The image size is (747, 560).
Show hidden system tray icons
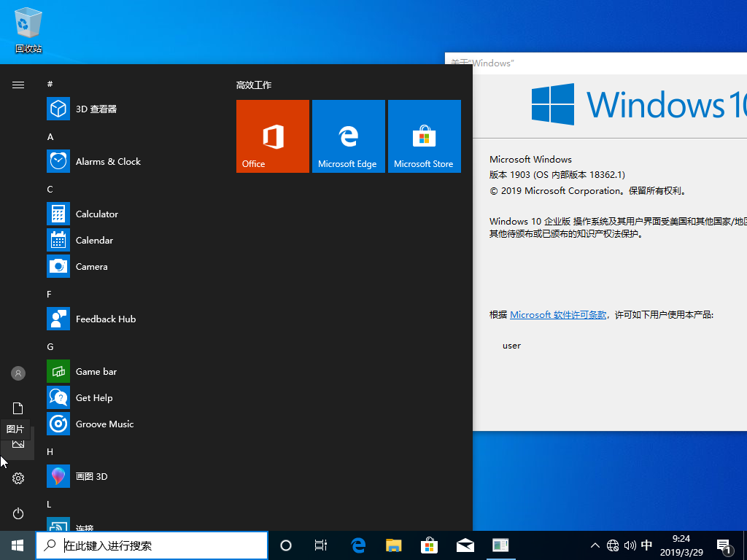595,545
